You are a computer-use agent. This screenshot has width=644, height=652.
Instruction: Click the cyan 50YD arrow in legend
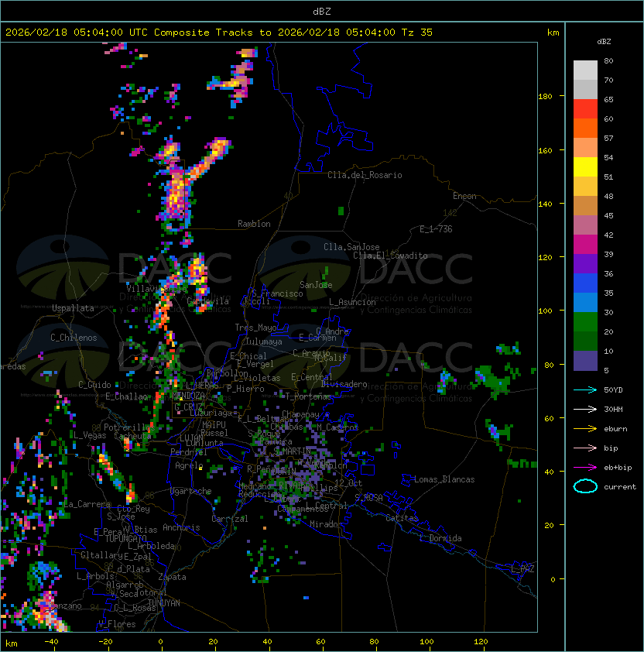tap(585, 389)
